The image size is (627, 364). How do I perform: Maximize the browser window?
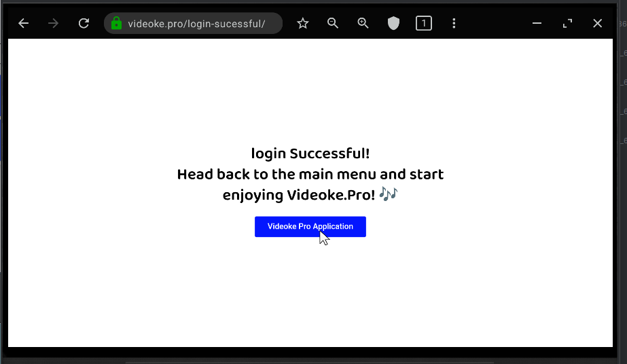[x=567, y=24]
